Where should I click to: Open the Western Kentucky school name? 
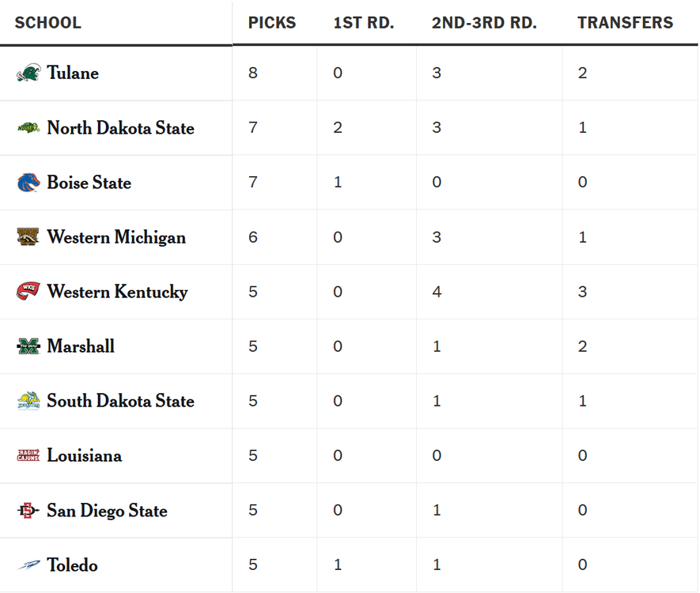(117, 292)
